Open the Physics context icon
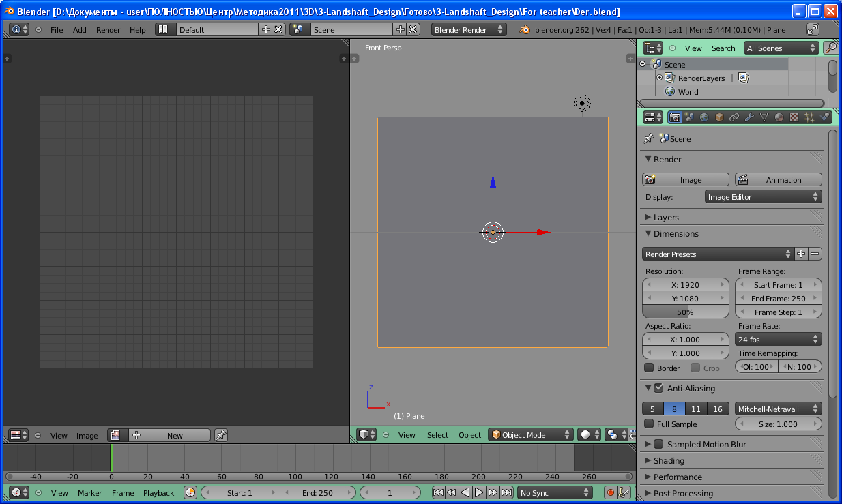 click(x=824, y=117)
